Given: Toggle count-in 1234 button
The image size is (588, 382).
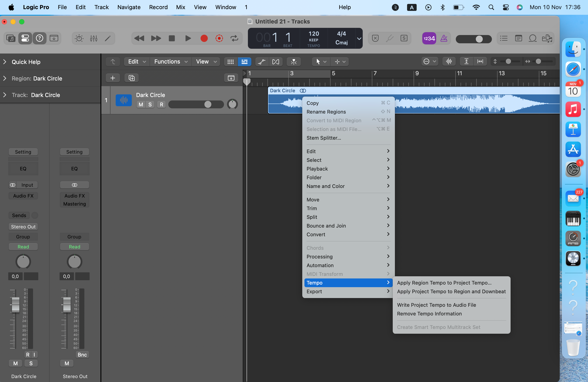Looking at the screenshot, I should point(429,38).
